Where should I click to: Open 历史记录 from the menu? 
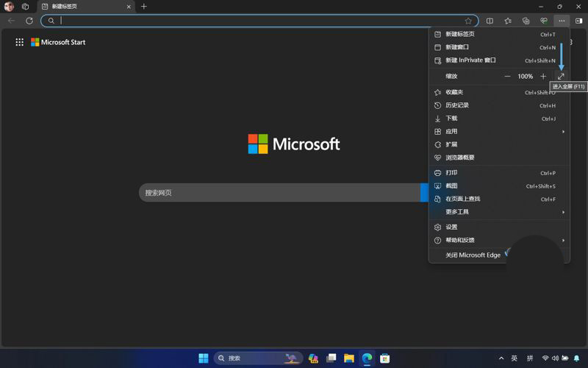pyautogui.click(x=499, y=105)
